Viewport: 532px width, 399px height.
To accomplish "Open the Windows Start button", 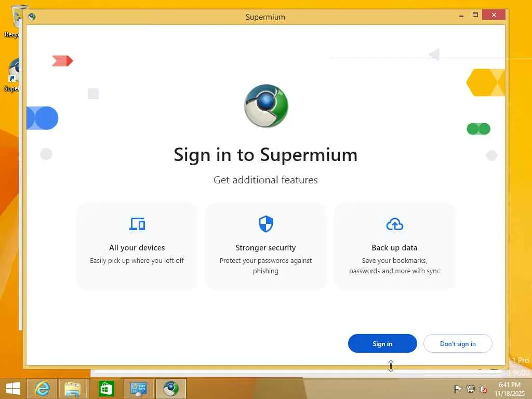I will point(13,389).
